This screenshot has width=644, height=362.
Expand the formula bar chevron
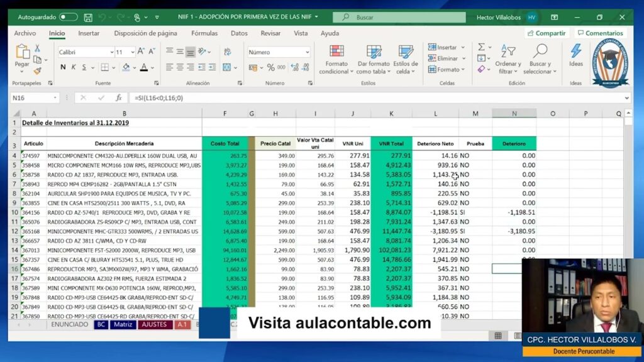(626, 98)
